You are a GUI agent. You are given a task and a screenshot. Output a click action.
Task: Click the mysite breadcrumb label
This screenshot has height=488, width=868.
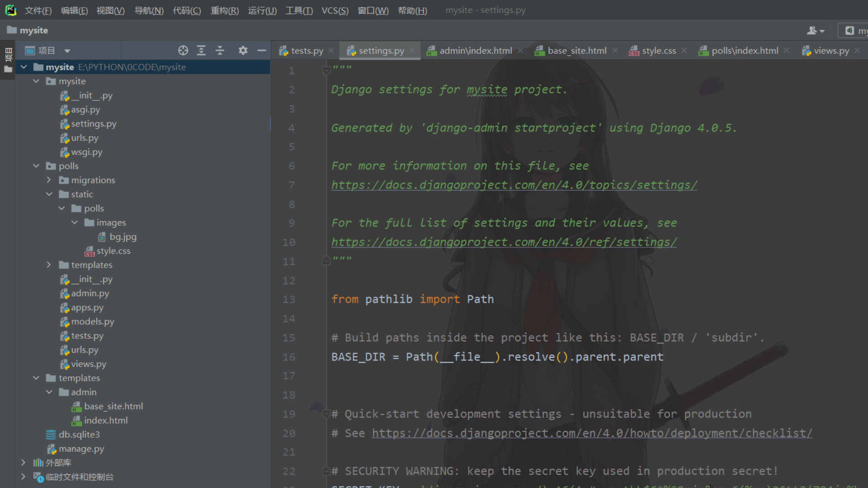pos(34,30)
